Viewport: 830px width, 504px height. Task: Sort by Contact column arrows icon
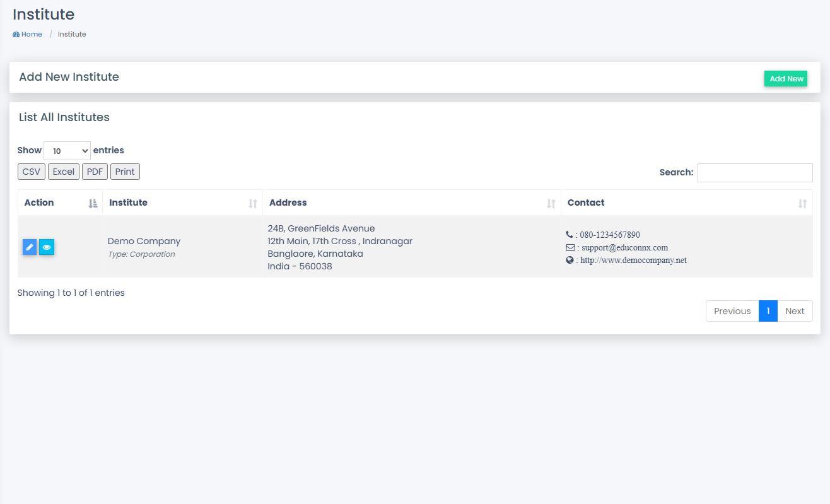tap(802, 203)
